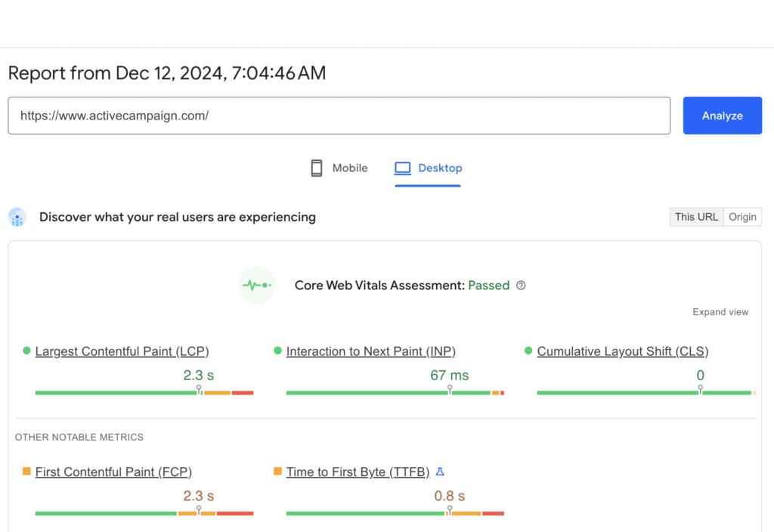Click the orange square beside FCP
The image size is (774, 532).
tap(26, 472)
